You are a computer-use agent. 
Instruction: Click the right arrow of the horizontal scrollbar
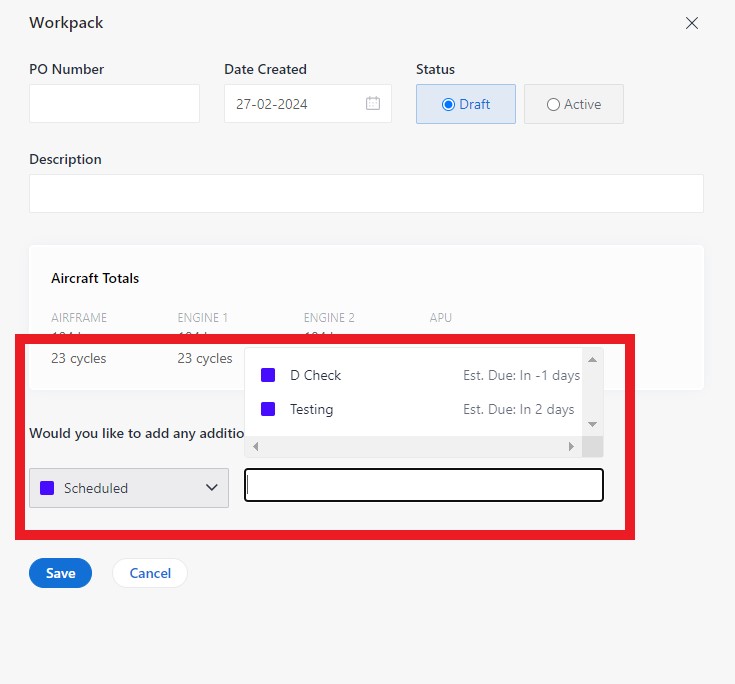571,447
